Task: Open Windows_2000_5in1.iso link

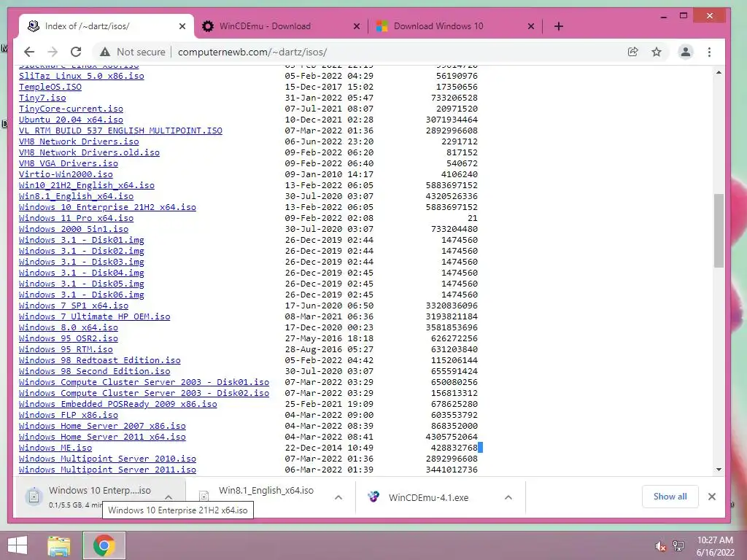Action: (x=74, y=229)
